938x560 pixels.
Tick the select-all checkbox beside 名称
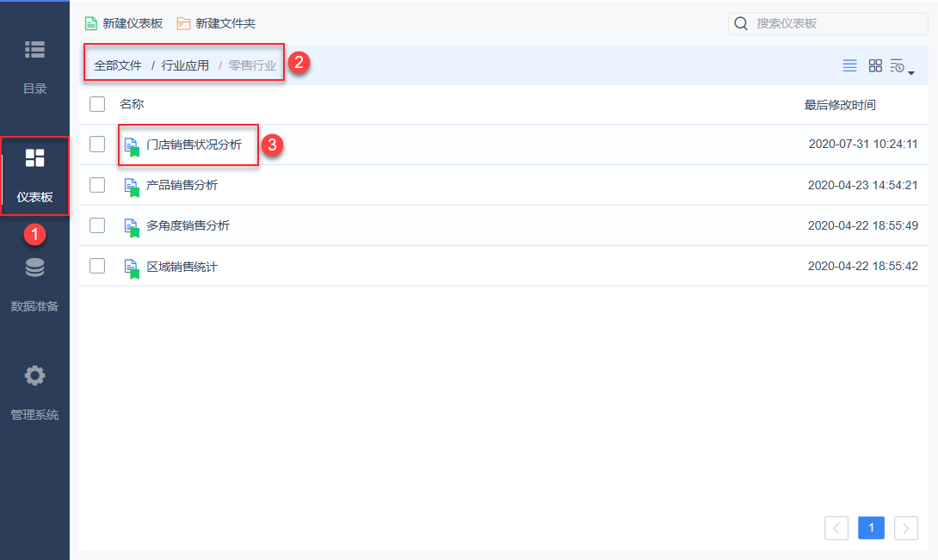tap(97, 104)
